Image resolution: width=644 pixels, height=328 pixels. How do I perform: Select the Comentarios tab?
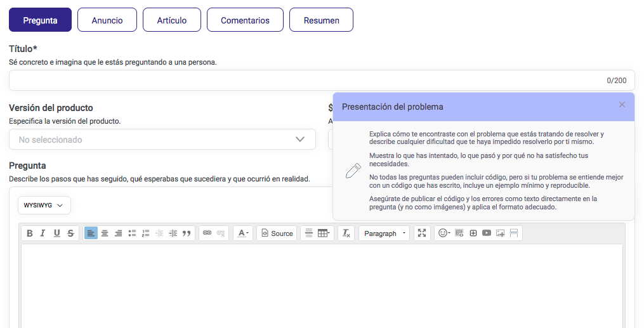(x=245, y=20)
